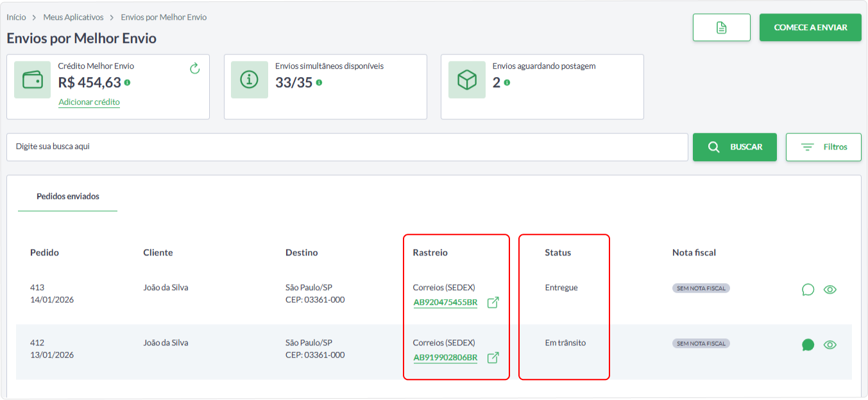Viewport: 868px width, 400px height.
Task: Click CEP: 03361-000 in order 412 row
Action: [x=315, y=355]
